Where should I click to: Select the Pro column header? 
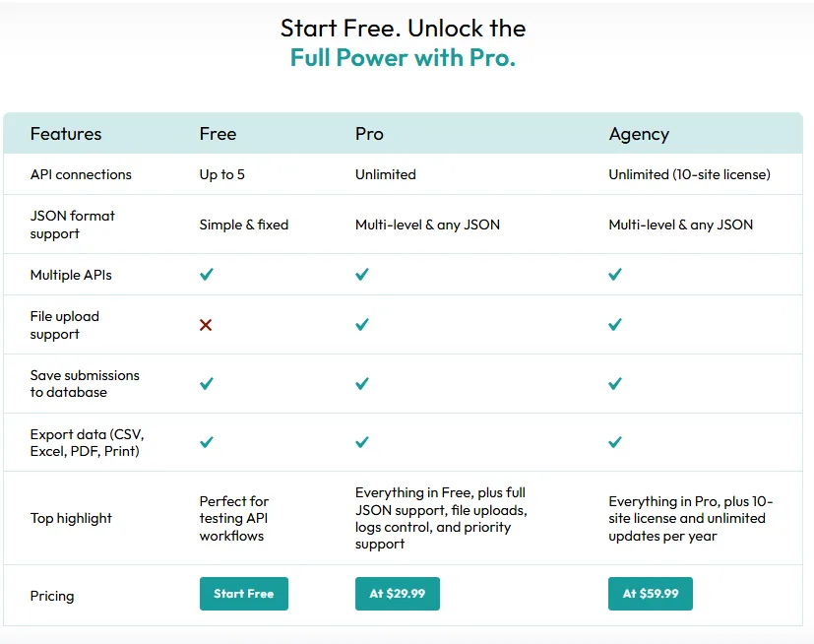[x=369, y=134]
